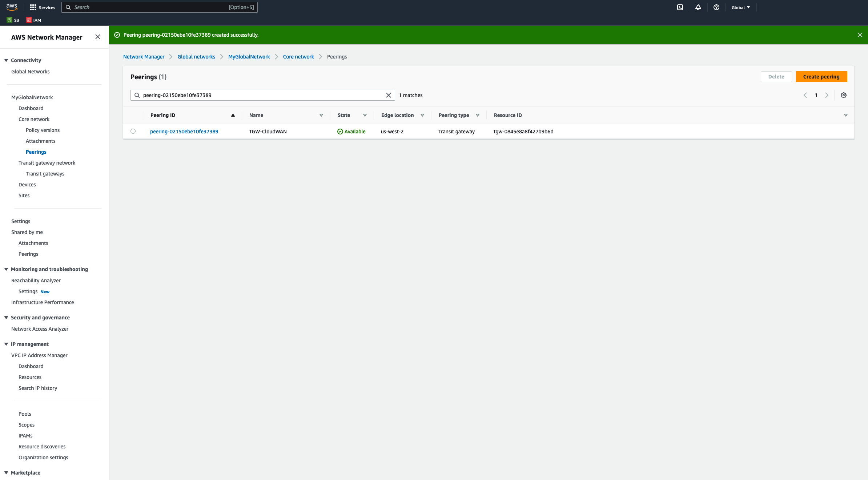The width and height of the screenshot is (868, 480).
Task: Go to next page of peerings
Action: coord(827,95)
